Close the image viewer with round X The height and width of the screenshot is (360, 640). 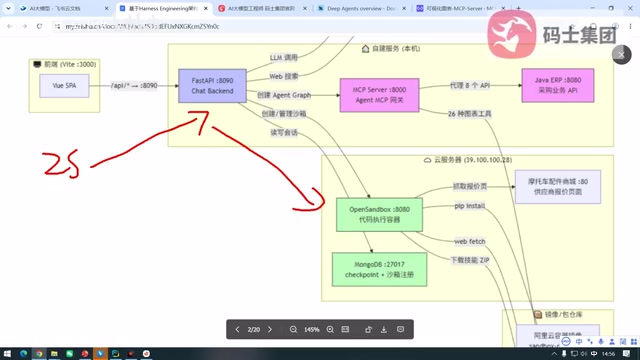621,54
